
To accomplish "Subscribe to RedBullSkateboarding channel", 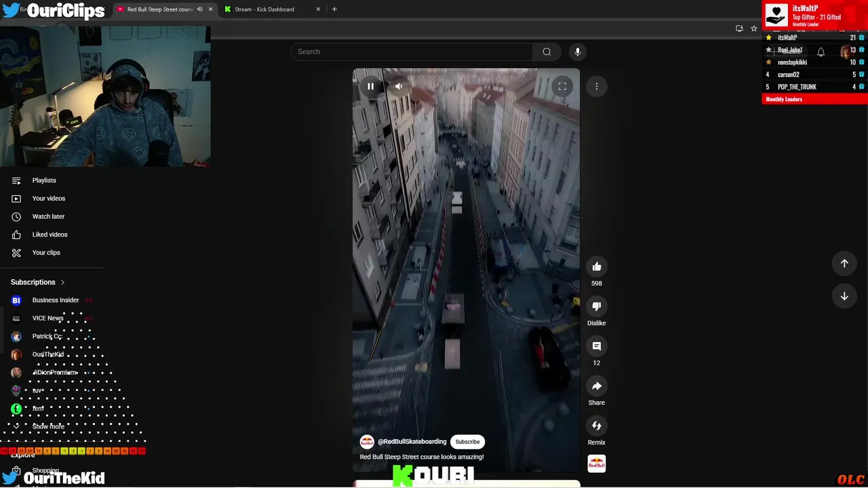I will [x=467, y=442].
